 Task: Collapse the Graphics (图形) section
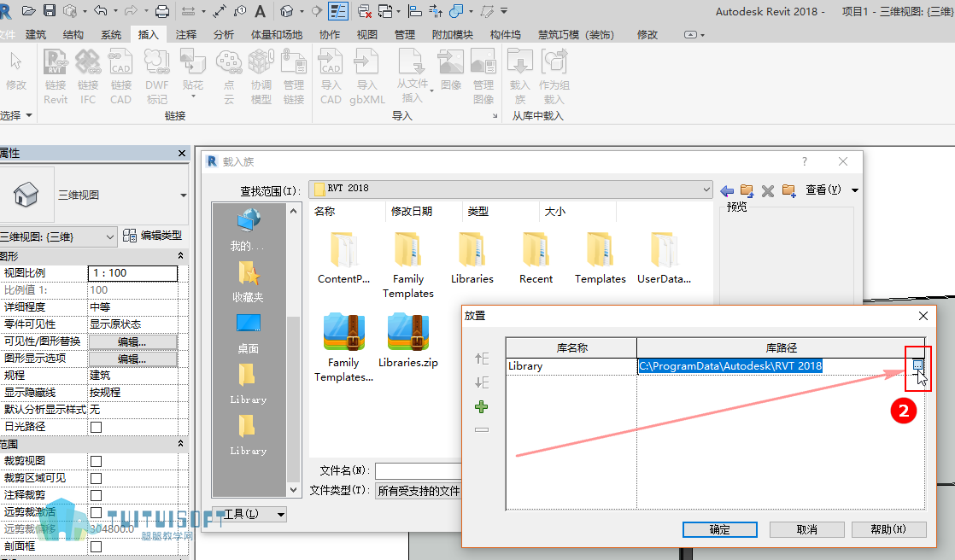180,255
